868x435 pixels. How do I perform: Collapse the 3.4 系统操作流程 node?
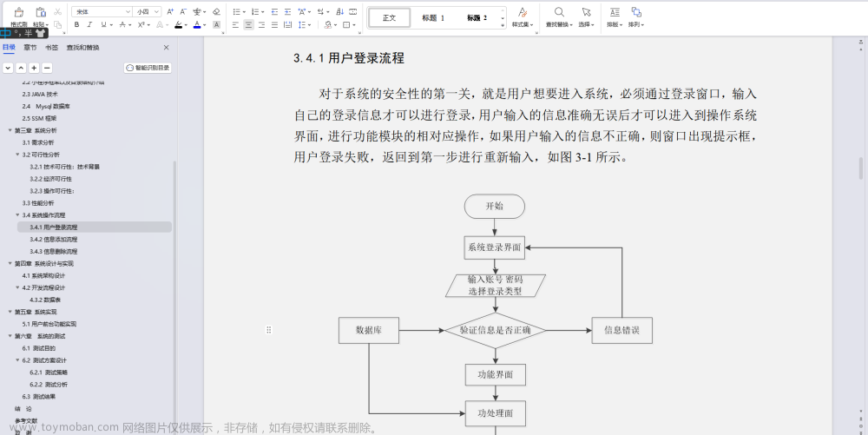(17, 214)
